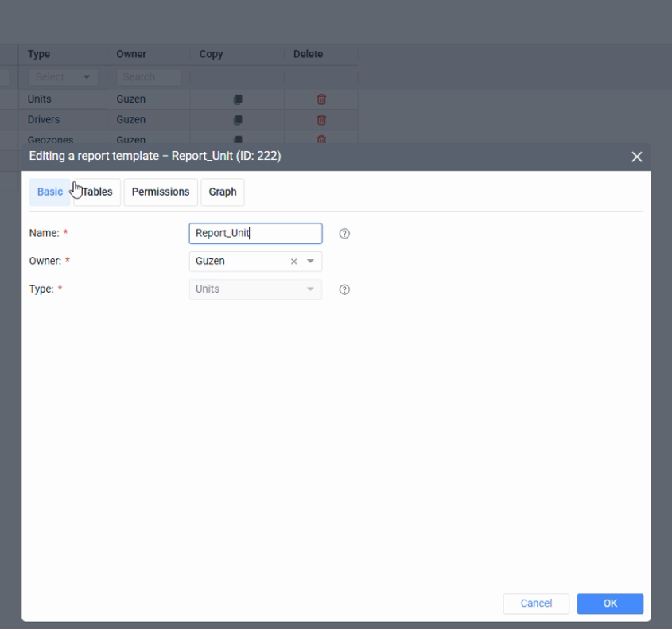Focus the Name input field

point(255,234)
